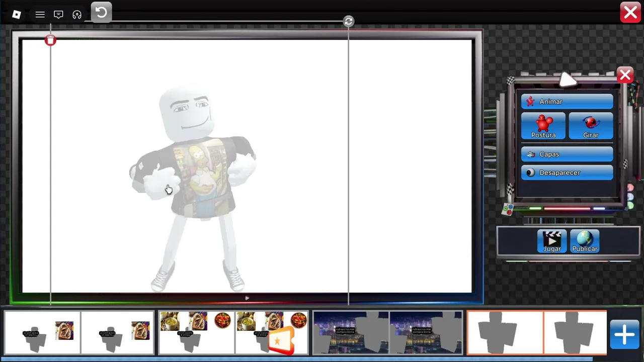Click the orange star ticket sticker

pos(280,341)
